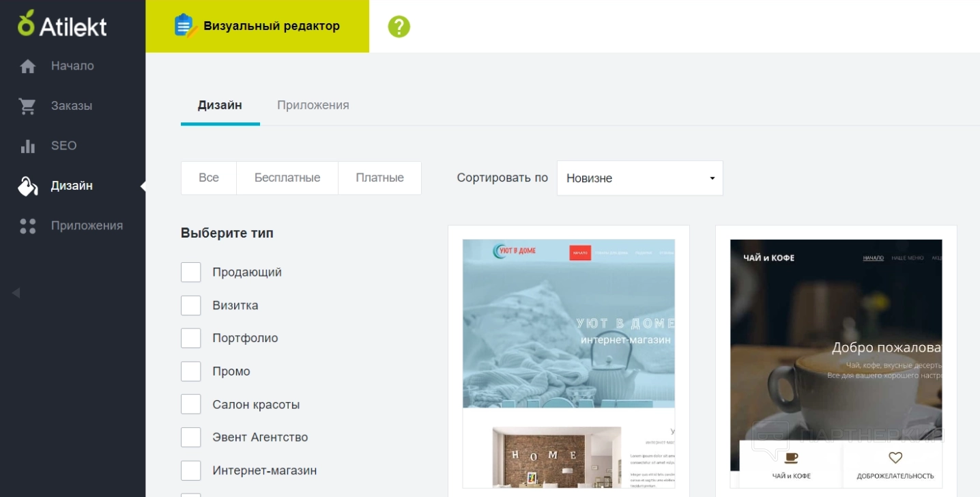This screenshot has height=497, width=980.
Task: Open the help question mark icon
Action: tap(399, 27)
